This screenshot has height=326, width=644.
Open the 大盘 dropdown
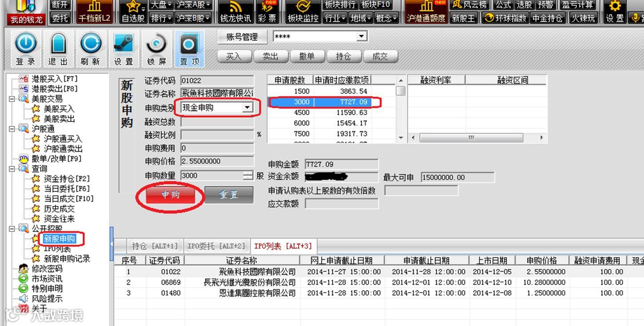point(160,5)
